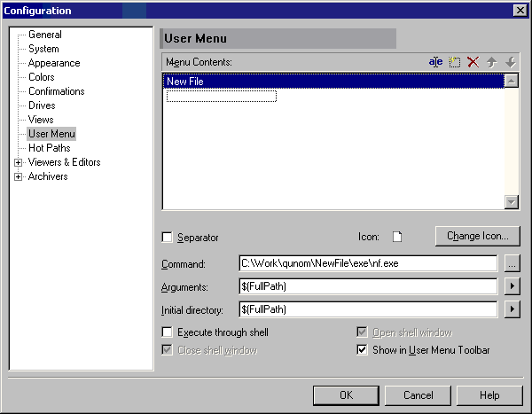Click the new menu item icon
532x414 pixels.
point(454,62)
